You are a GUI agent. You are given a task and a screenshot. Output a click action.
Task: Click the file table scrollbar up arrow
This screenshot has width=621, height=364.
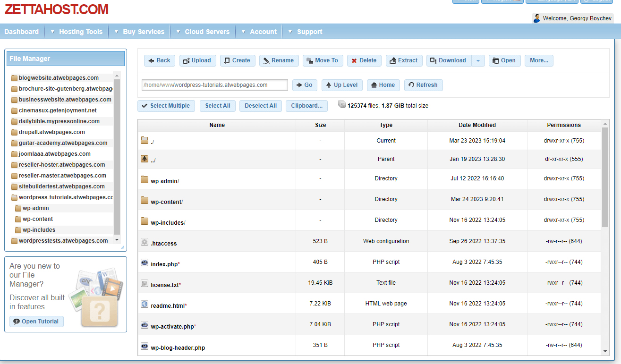[605, 124]
